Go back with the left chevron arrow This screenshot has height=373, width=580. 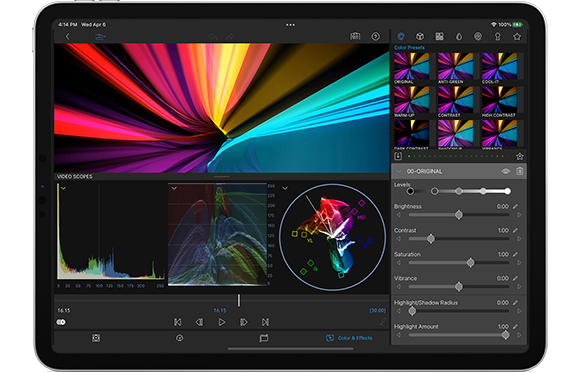[x=67, y=37]
